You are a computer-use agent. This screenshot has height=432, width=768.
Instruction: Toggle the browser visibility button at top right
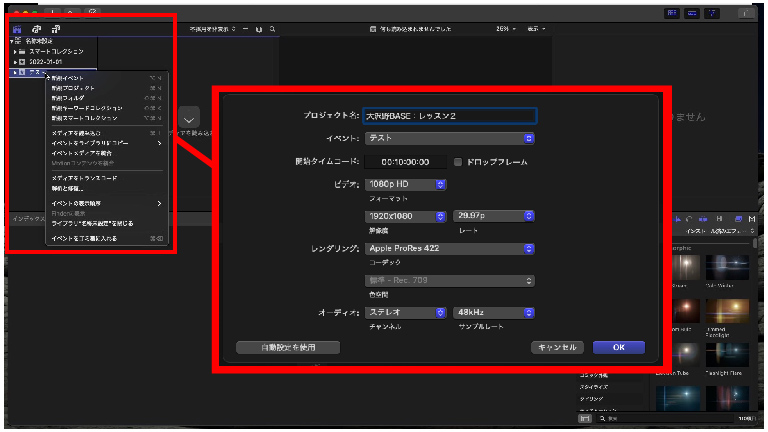tap(672, 13)
